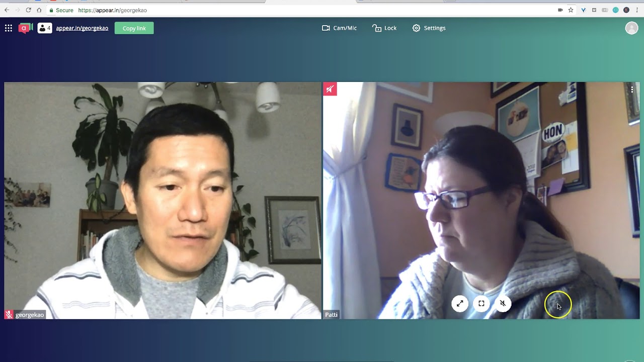This screenshot has width=644, height=362.
Task: Click the muted mic icon beside georgekao
Action: 9,315
